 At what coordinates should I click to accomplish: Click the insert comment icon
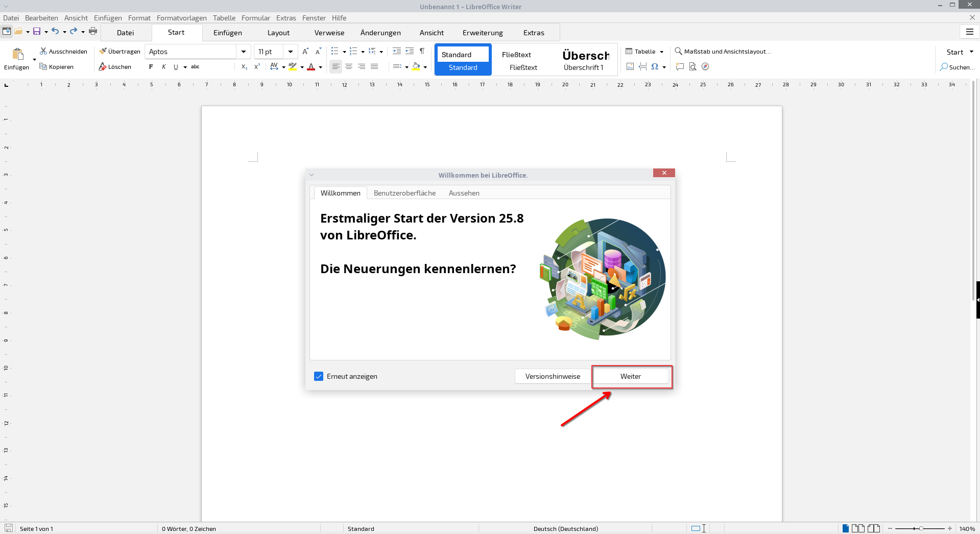click(x=680, y=66)
